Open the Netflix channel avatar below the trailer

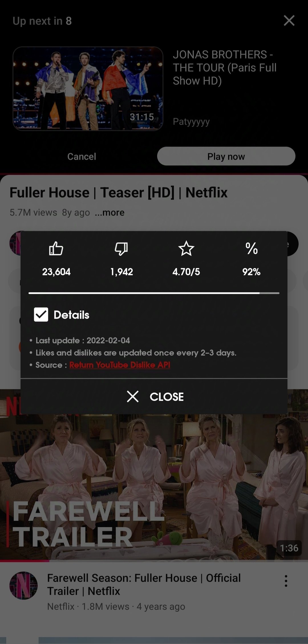coord(24,585)
